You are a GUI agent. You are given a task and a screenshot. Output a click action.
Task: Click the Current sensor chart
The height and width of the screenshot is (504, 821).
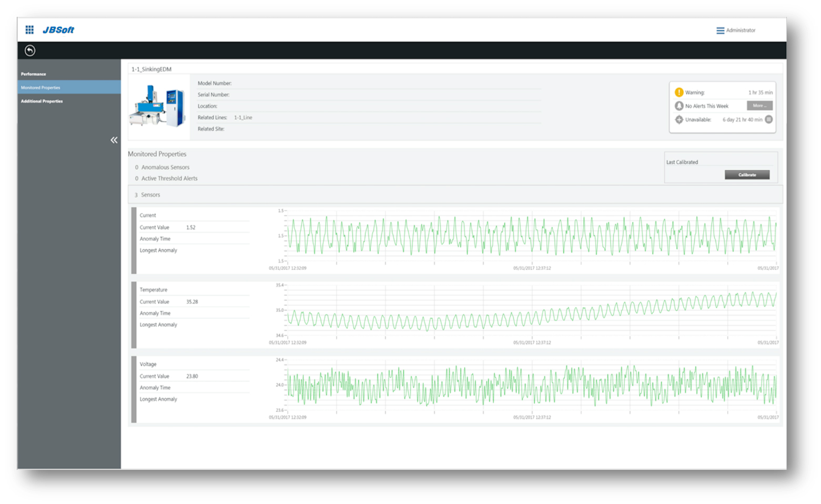(x=531, y=235)
